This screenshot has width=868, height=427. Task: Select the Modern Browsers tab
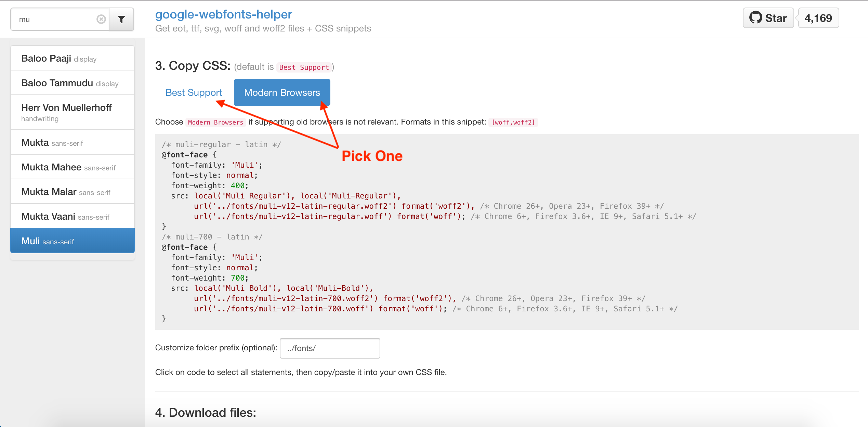[282, 92]
